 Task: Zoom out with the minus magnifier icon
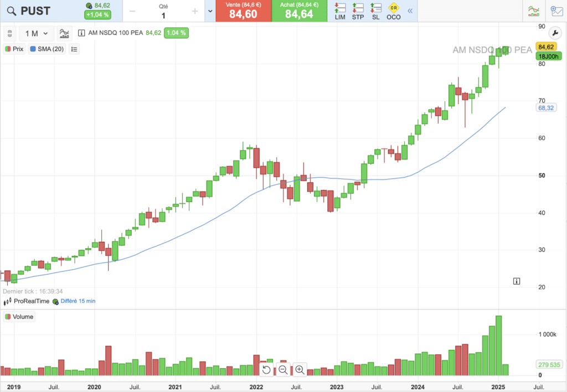pyautogui.click(x=283, y=370)
